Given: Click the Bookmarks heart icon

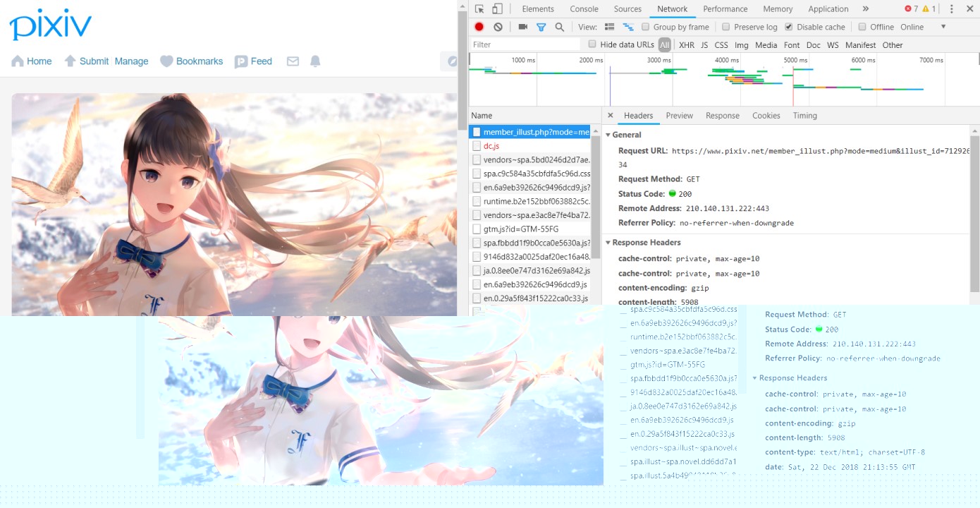Looking at the screenshot, I should point(166,61).
